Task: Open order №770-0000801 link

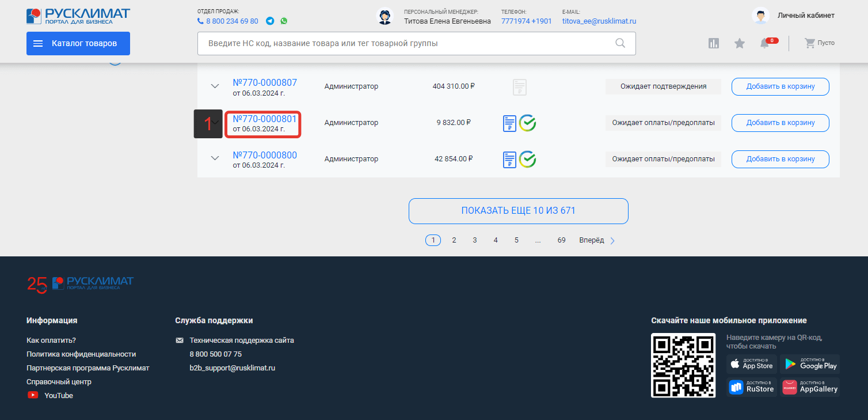Action: click(265, 119)
